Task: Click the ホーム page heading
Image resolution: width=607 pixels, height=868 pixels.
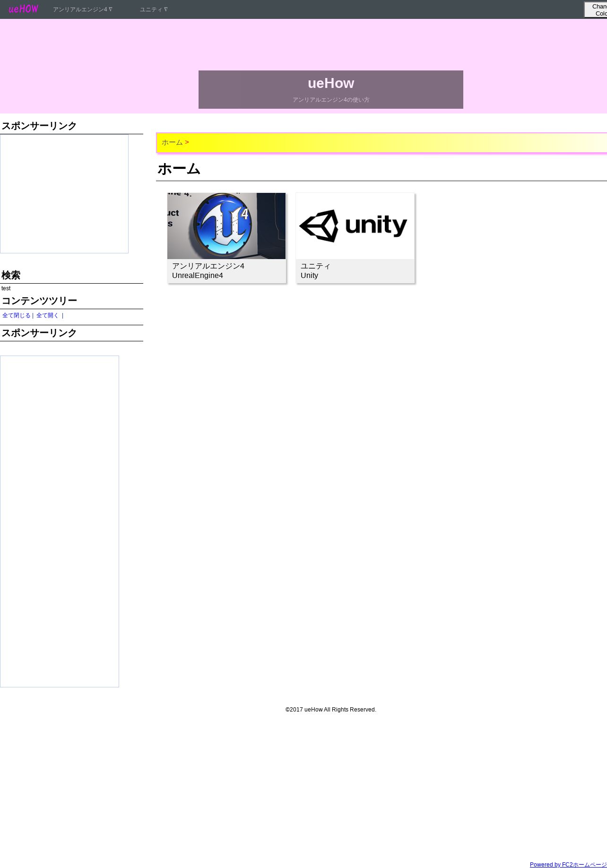Action: (179, 169)
